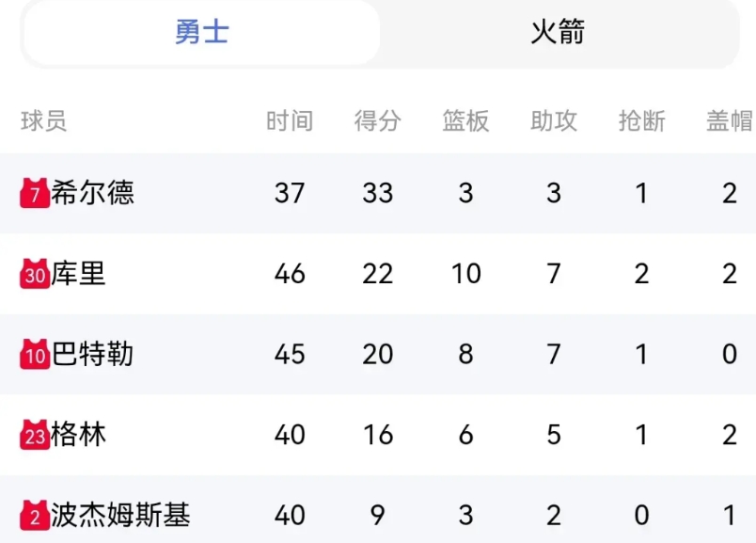
Task: Select the 球员 column header
Action: (x=44, y=120)
